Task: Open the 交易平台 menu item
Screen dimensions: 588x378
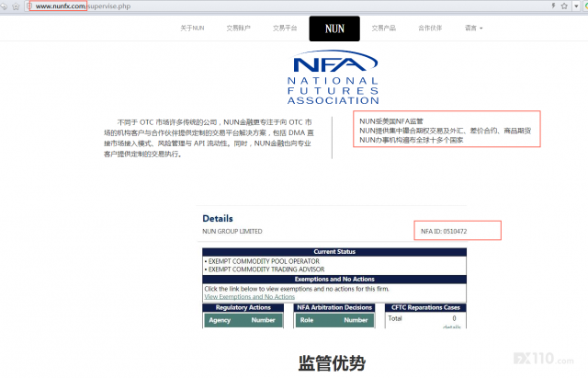Action: click(x=285, y=29)
